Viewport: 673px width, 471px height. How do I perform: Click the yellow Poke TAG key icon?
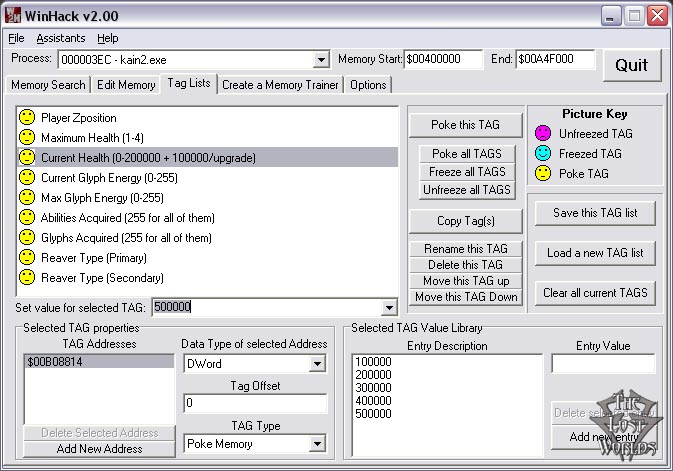pyautogui.click(x=543, y=173)
